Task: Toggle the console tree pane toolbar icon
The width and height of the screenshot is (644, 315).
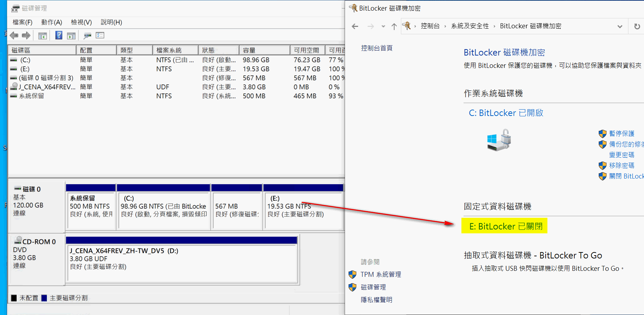Action: point(42,35)
